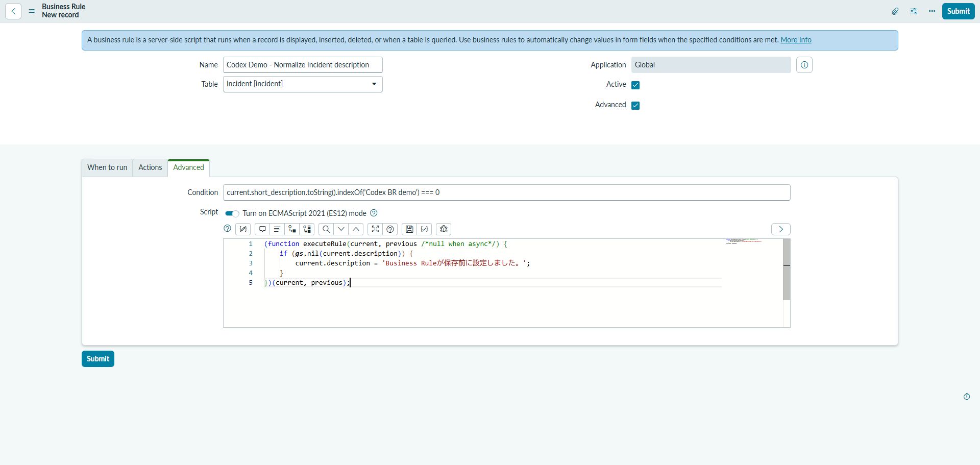Click the syntax check braces icon
Screen dimensions: 980x465
[424, 229]
